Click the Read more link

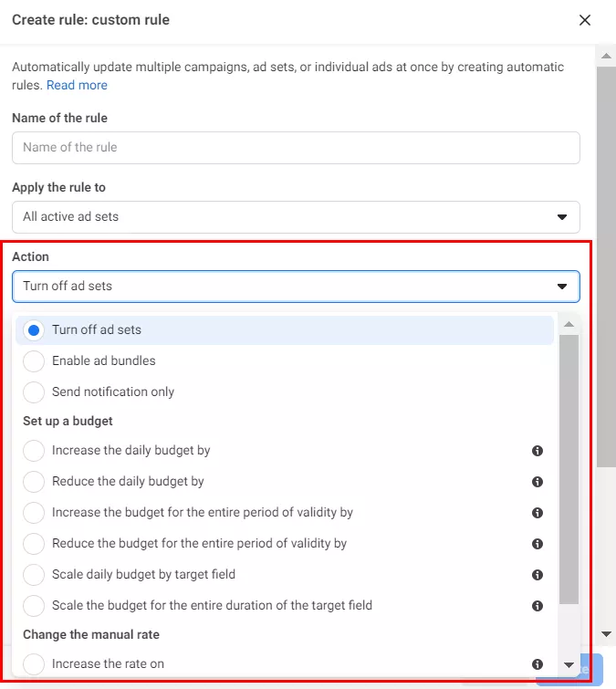coord(77,85)
